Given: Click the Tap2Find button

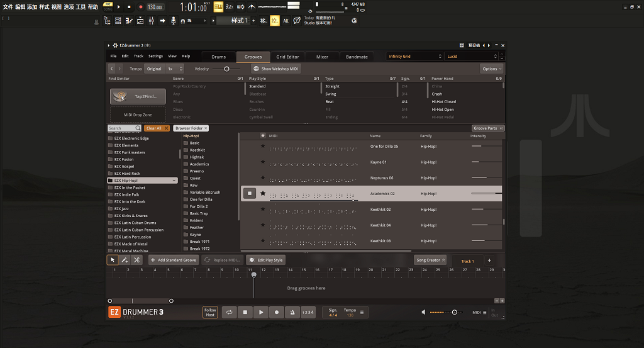Looking at the screenshot, I should click(x=138, y=96).
